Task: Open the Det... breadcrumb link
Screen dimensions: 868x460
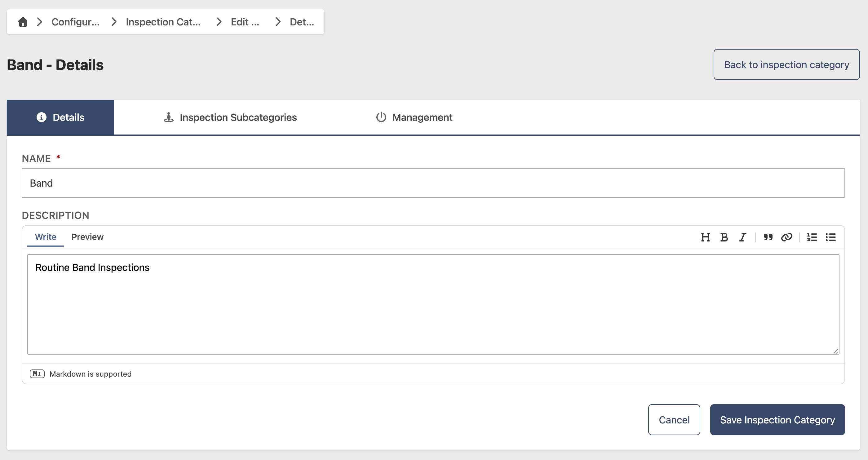Action: click(302, 22)
